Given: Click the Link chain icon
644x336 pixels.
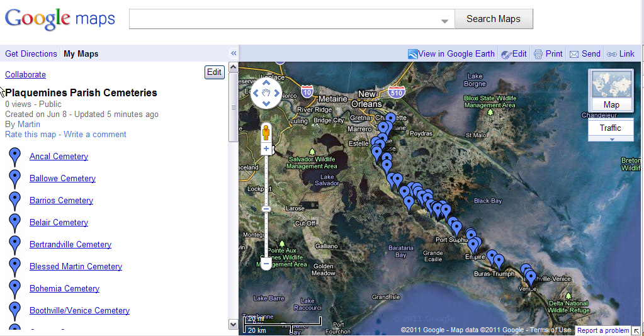Looking at the screenshot, I should point(611,54).
